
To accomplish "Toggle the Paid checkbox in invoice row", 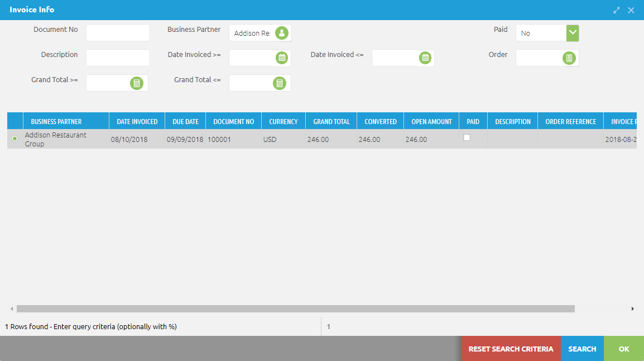I will tap(467, 137).
